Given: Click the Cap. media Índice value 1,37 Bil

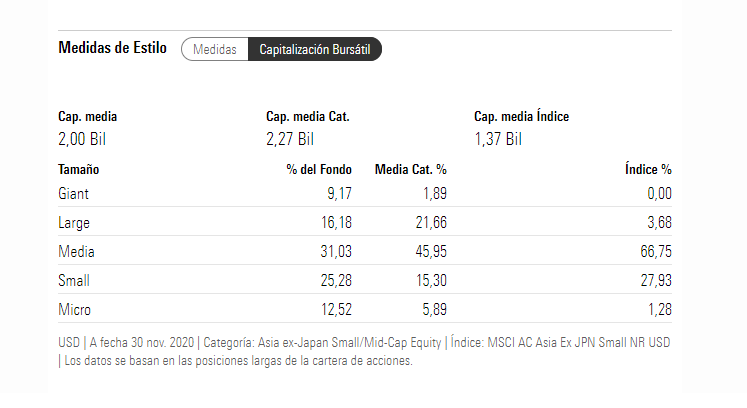Looking at the screenshot, I should pos(498,139).
